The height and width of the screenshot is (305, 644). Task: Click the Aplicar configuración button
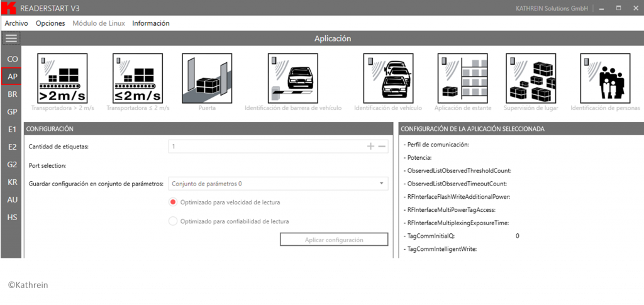(334, 240)
